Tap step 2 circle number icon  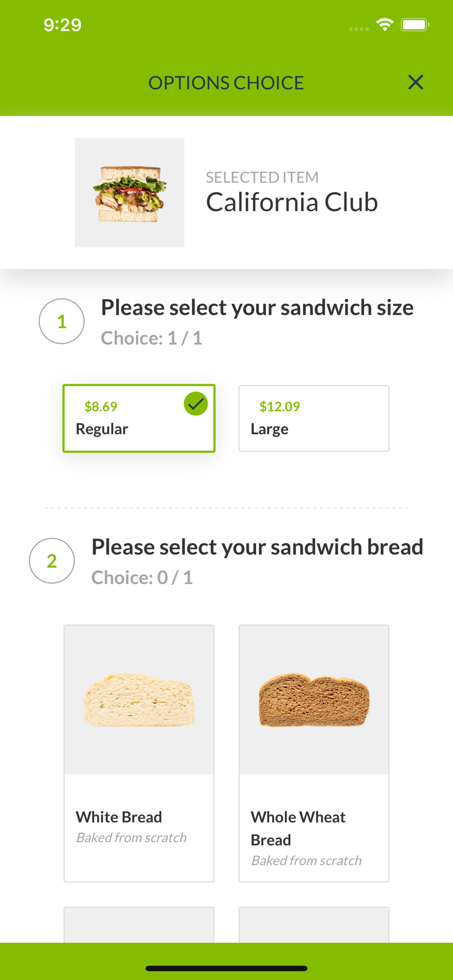coord(52,561)
